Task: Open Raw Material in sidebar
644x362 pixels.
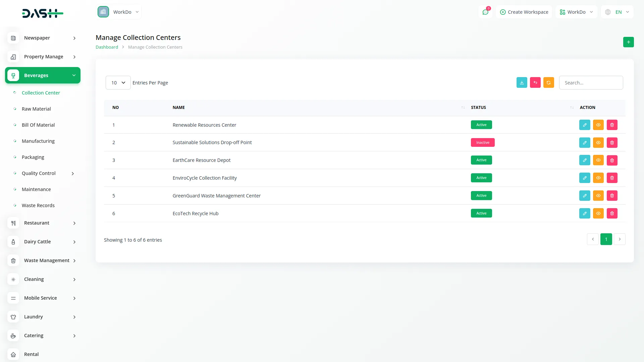Action: pos(36,109)
